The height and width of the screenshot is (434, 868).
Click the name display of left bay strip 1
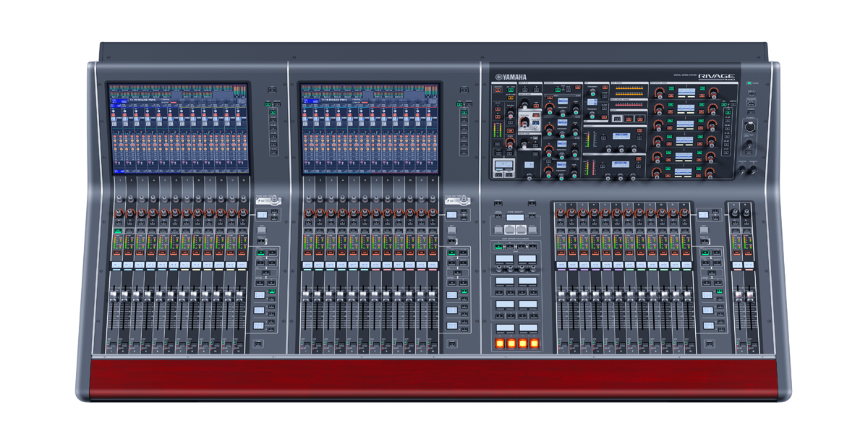[x=116, y=265]
